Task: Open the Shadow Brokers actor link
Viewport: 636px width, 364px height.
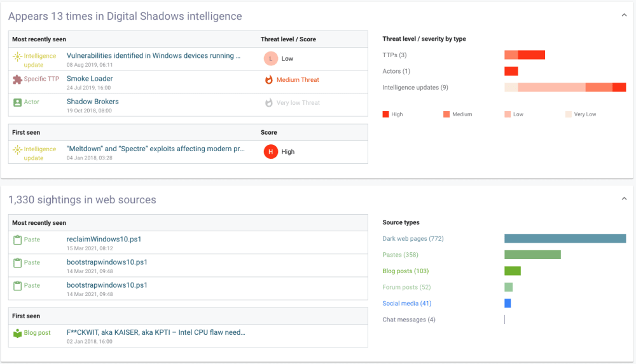Action: tap(92, 102)
